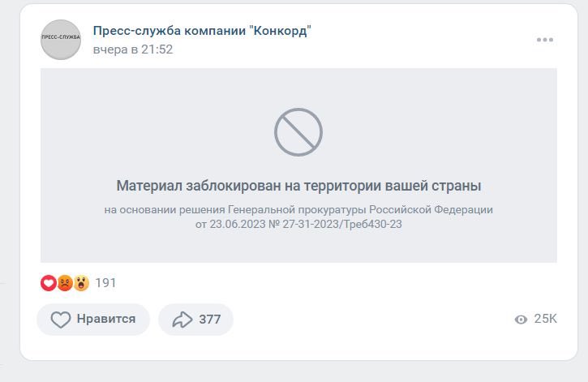
Task: Click the eye views icon
Action: [521, 320]
